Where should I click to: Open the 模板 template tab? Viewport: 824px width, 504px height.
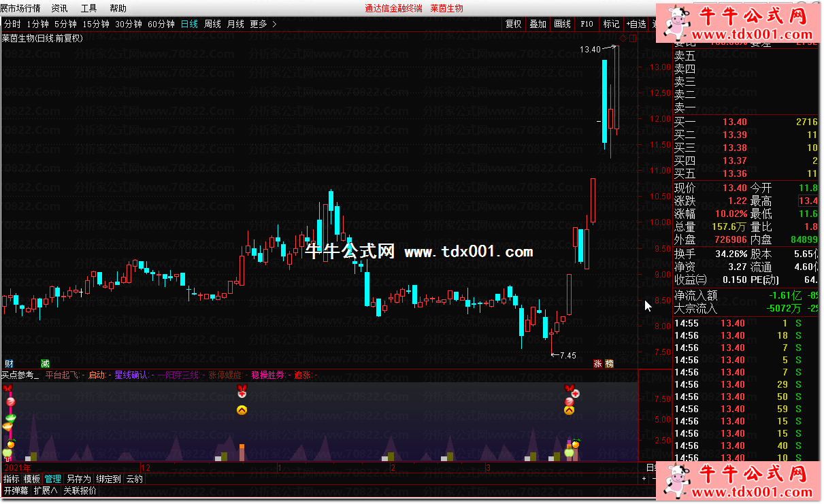click(32, 479)
